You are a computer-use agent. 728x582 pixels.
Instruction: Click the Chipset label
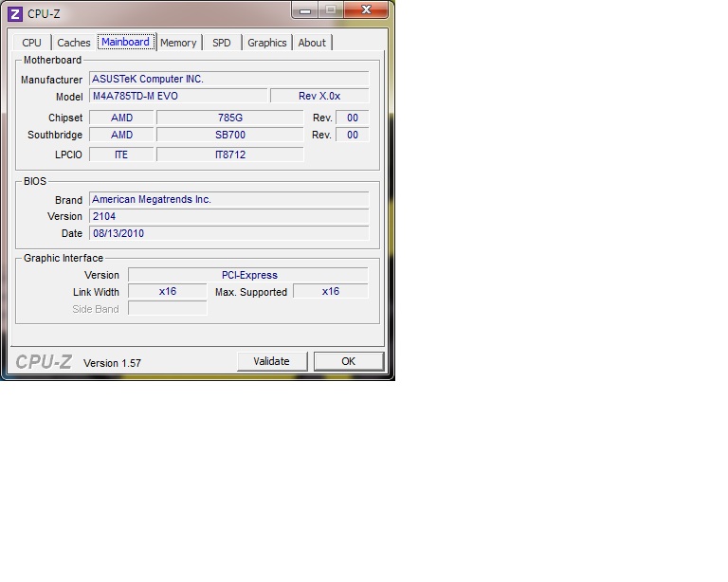[x=65, y=118]
